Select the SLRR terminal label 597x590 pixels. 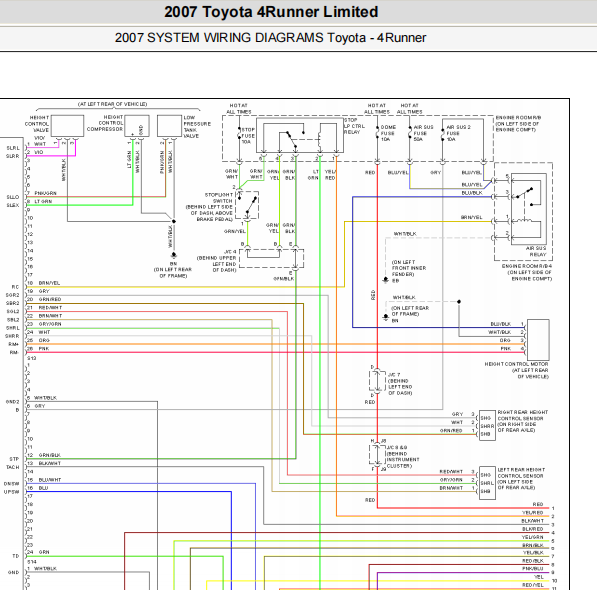point(13,156)
